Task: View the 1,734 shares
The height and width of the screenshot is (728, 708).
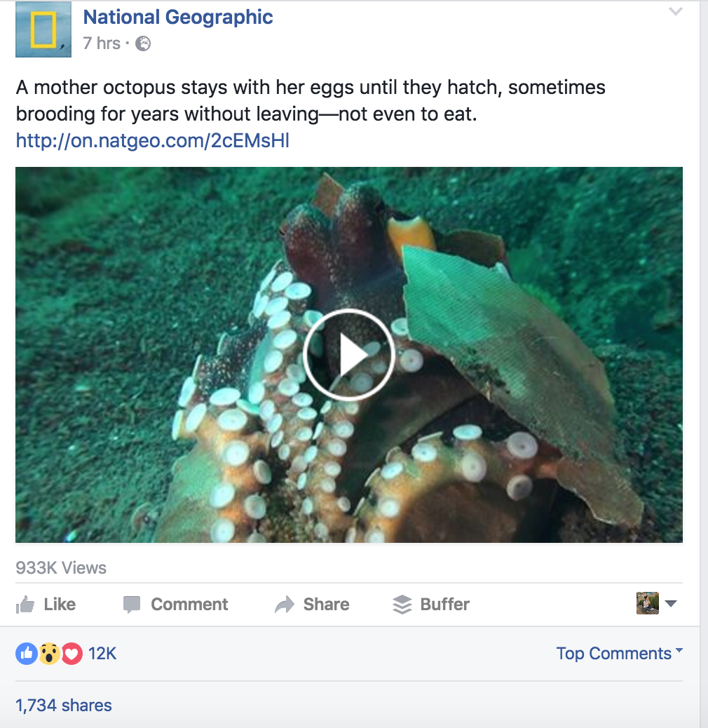Action: click(x=64, y=705)
